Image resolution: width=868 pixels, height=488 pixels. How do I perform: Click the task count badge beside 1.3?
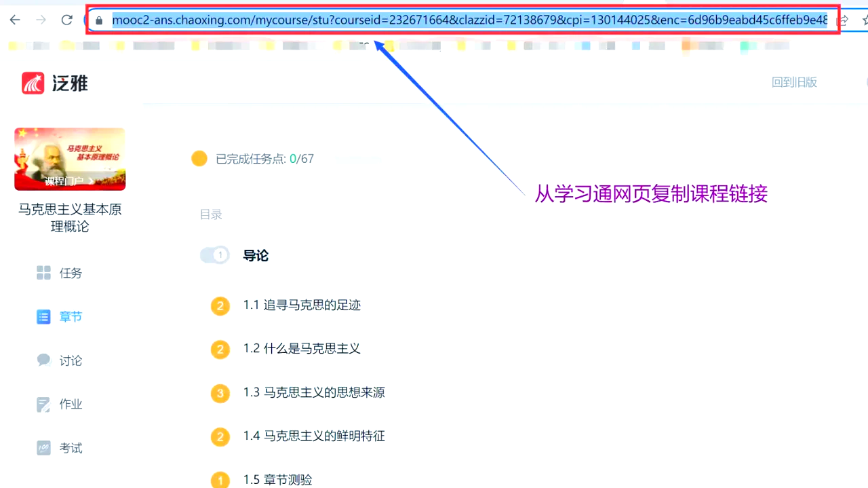click(220, 393)
